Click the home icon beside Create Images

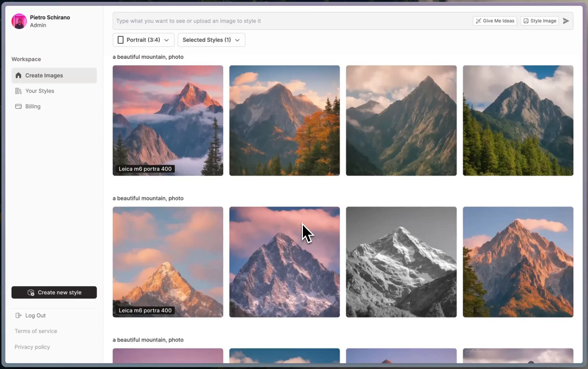click(x=18, y=75)
